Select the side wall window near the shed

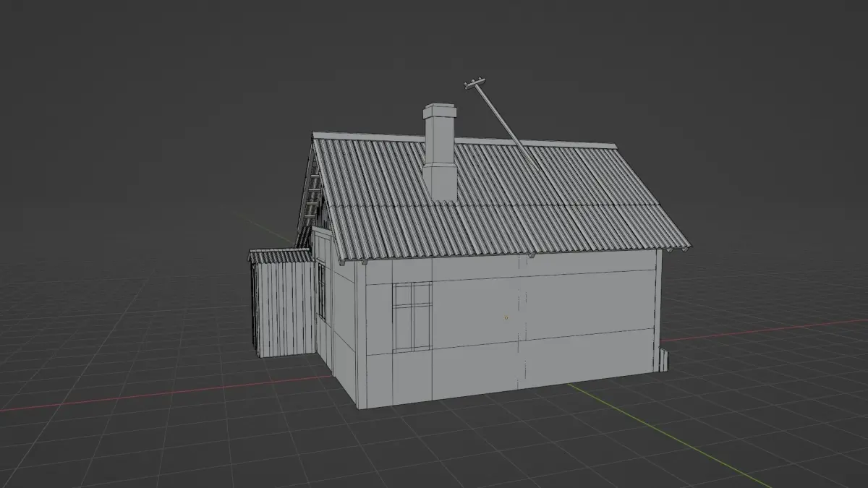[x=321, y=291]
